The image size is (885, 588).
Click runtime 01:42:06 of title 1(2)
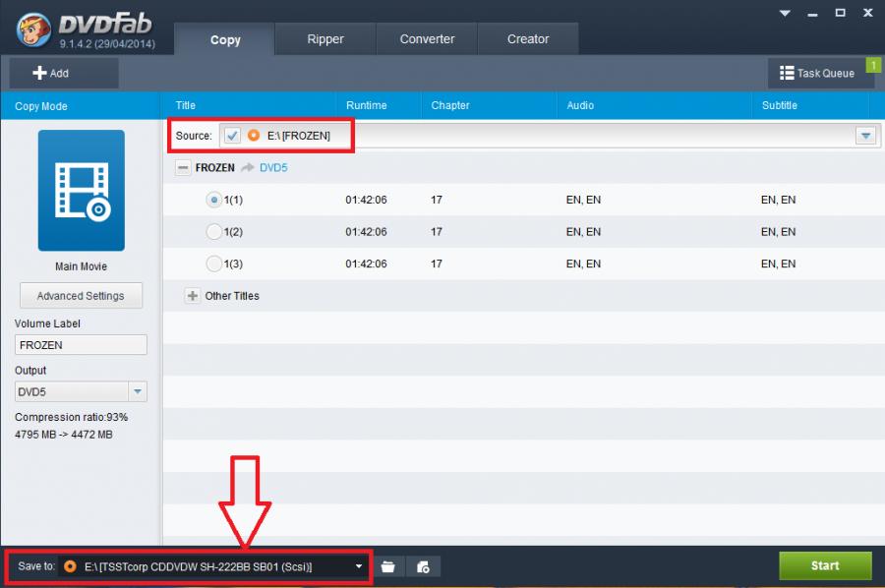[367, 232]
